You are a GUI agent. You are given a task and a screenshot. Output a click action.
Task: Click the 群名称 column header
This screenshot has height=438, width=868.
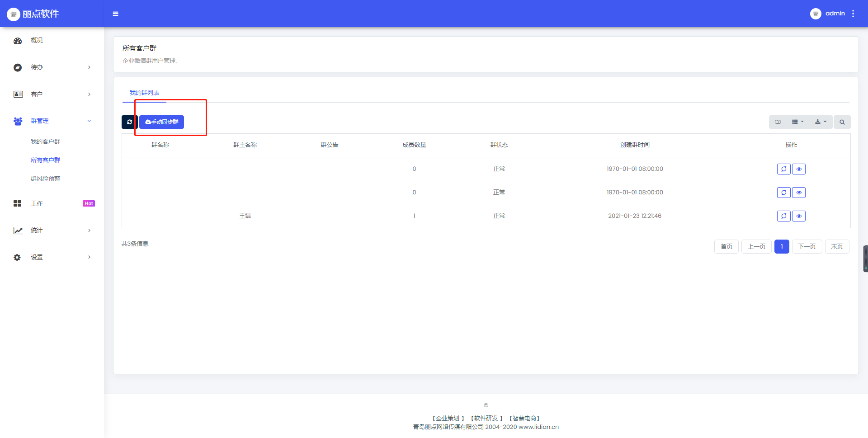(x=160, y=145)
